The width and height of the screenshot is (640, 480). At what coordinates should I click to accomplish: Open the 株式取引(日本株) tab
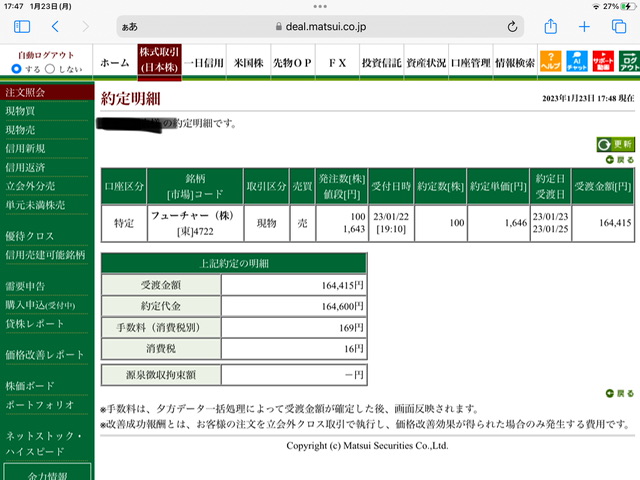[159, 60]
